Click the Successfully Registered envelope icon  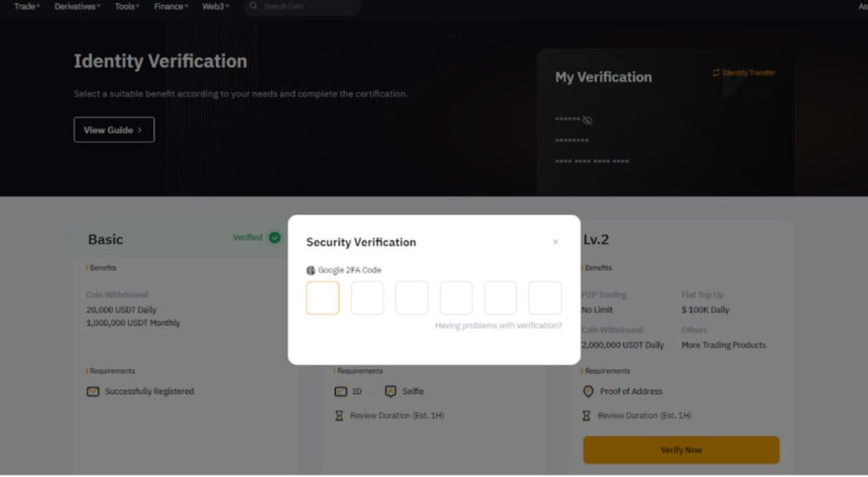[93, 391]
